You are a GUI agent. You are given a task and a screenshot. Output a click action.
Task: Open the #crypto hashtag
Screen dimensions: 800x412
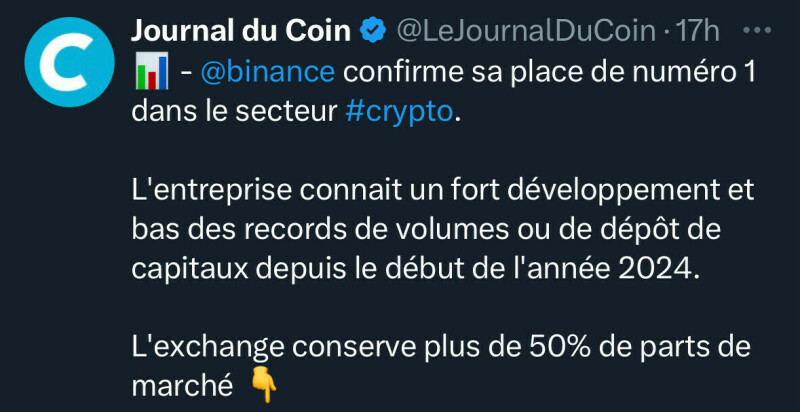pyautogui.click(x=398, y=113)
